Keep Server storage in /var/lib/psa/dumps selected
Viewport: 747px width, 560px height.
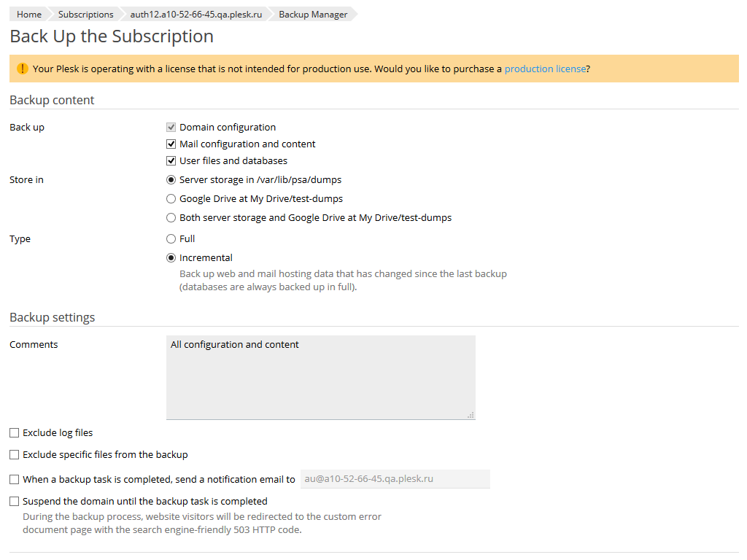[171, 179]
